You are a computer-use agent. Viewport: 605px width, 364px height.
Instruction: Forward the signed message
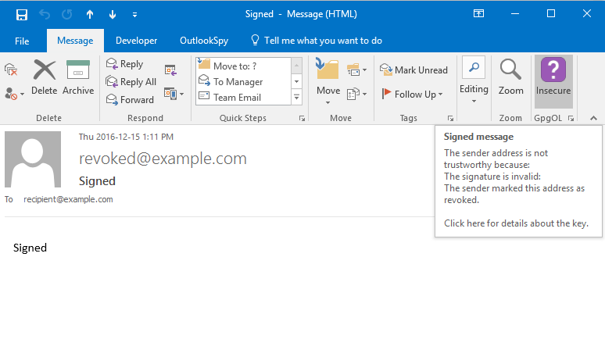130,99
